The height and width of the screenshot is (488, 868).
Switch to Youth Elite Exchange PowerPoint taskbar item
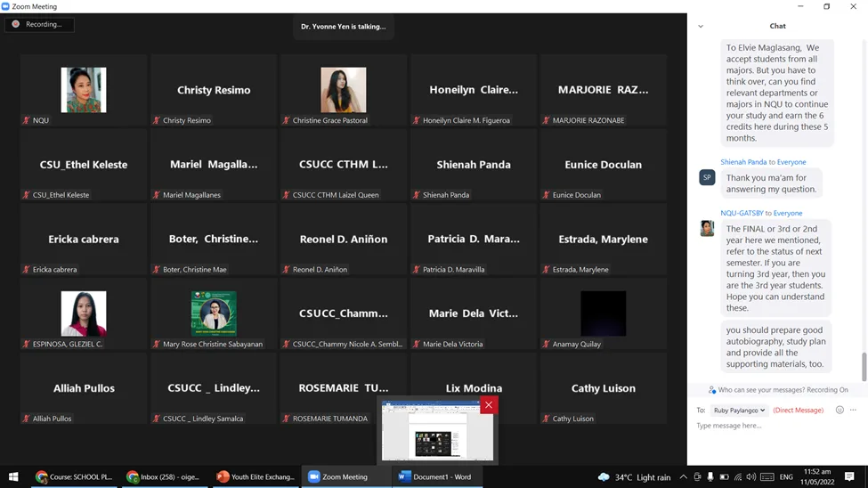pos(256,477)
